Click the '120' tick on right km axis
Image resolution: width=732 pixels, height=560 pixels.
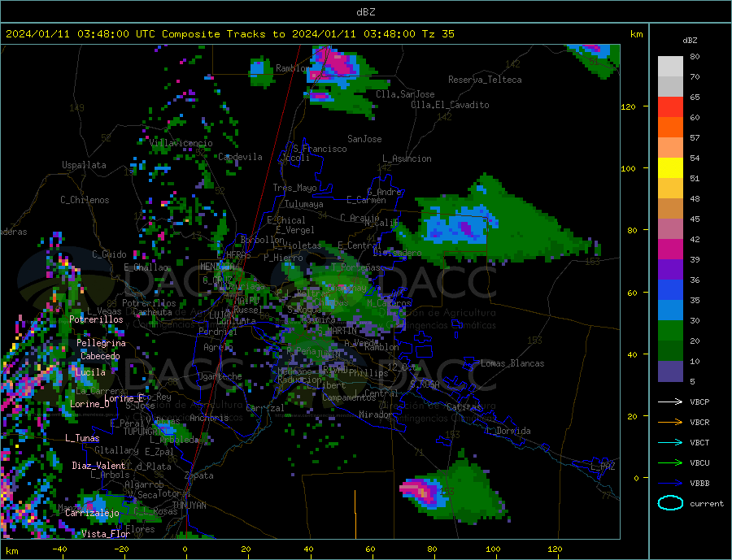(629, 106)
